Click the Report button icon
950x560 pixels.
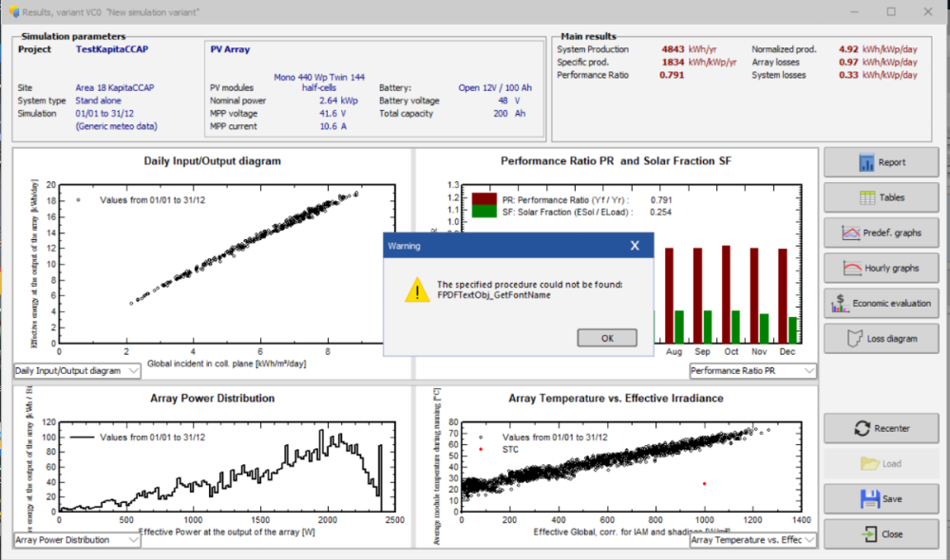click(866, 162)
